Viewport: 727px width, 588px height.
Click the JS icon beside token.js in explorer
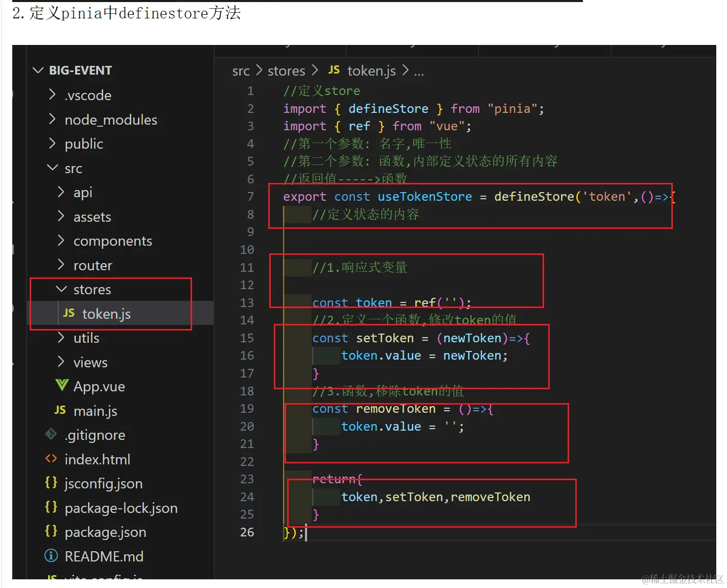(69, 313)
